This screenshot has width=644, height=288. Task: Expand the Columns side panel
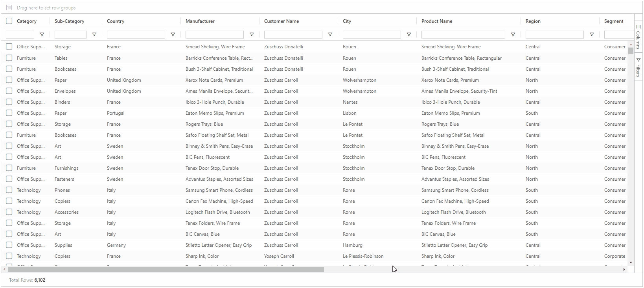[x=638, y=37]
